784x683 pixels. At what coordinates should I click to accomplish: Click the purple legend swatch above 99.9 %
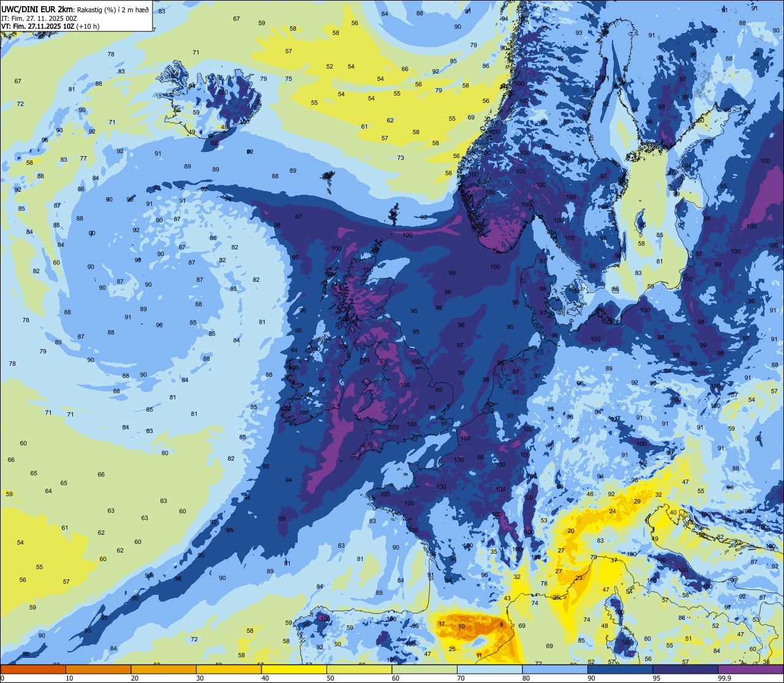[750, 670]
